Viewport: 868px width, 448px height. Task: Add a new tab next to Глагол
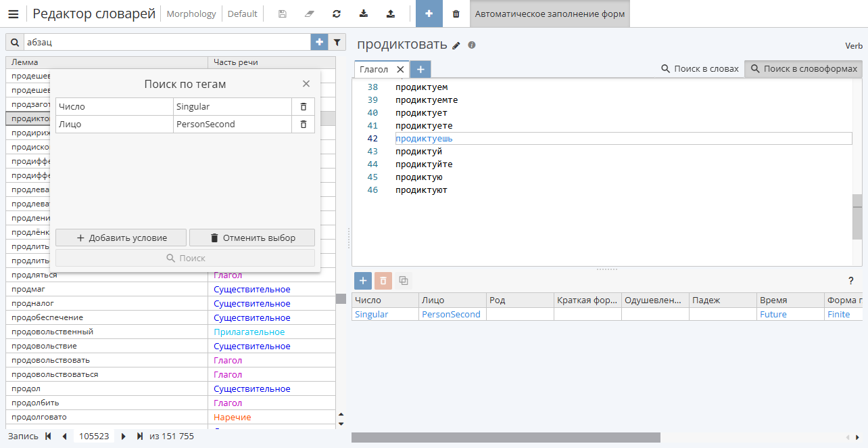pos(420,69)
